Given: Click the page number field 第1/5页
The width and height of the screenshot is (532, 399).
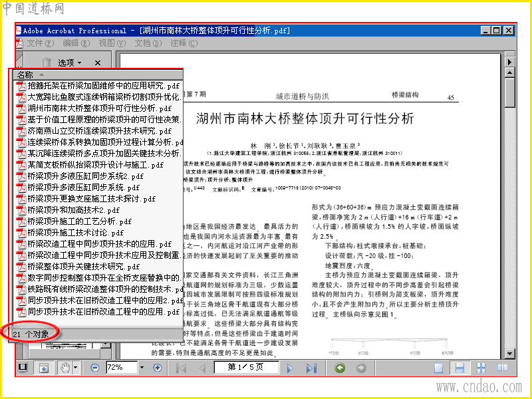Looking at the screenshot, I should pyautogui.click(x=246, y=367).
